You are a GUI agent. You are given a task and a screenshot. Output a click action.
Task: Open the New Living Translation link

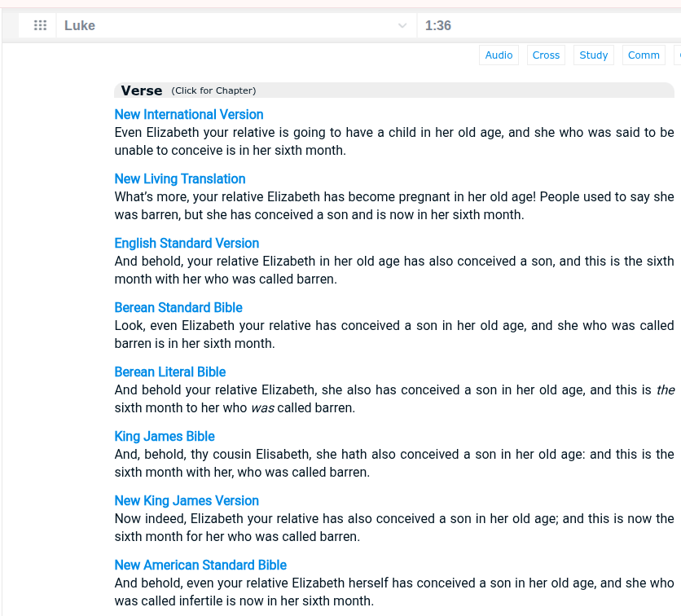pos(180,179)
